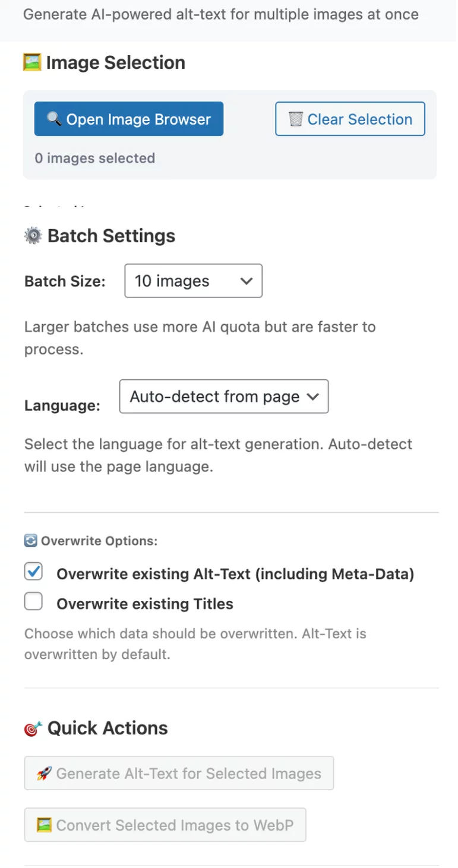This screenshot has height=868, width=458.
Task: Open the Batch Size dropdown
Action: point(193,281)
